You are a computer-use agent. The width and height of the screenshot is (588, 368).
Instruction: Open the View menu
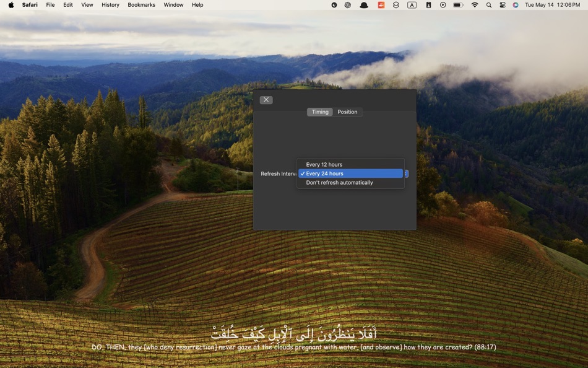(x=87, y=5)
